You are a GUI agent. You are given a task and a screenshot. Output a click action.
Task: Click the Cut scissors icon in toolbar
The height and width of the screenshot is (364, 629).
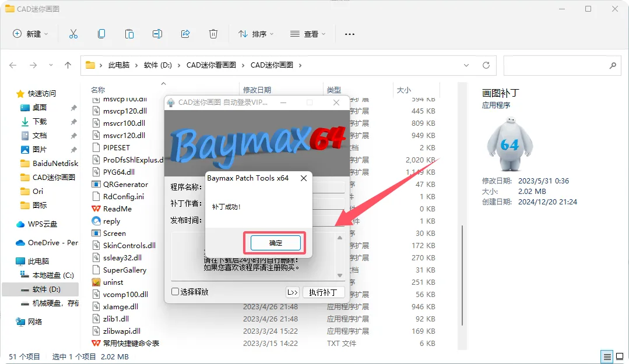[x=73, y=34]
